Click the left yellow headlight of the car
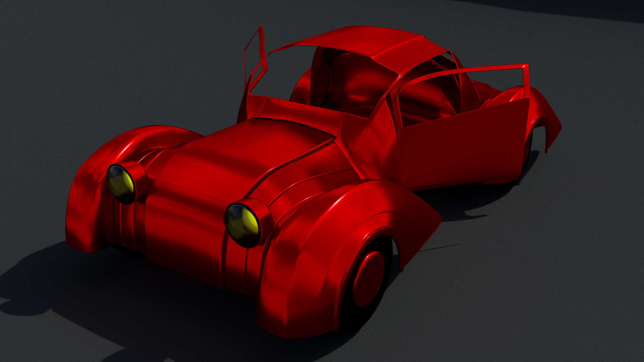The image size is (644, 362). click(x=121, y=184)
